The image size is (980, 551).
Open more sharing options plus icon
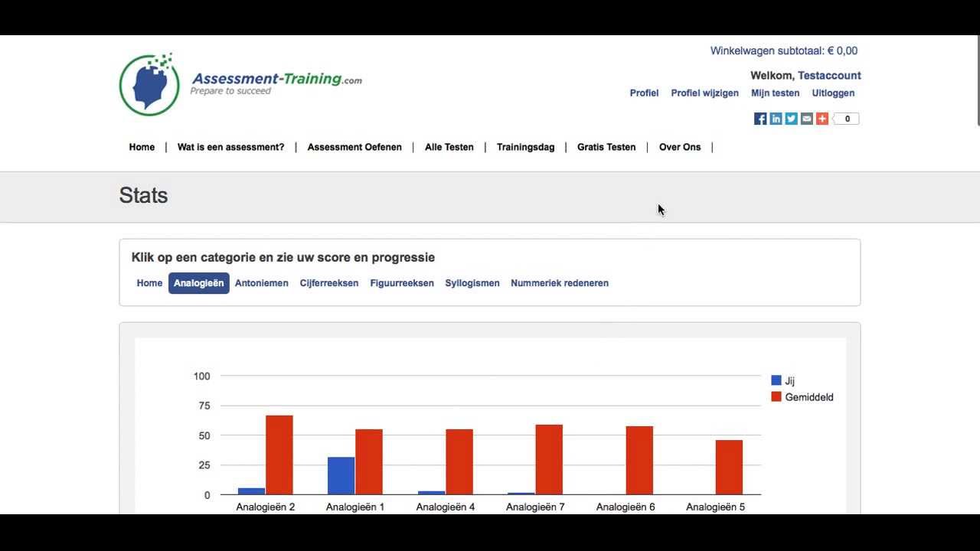822,119
